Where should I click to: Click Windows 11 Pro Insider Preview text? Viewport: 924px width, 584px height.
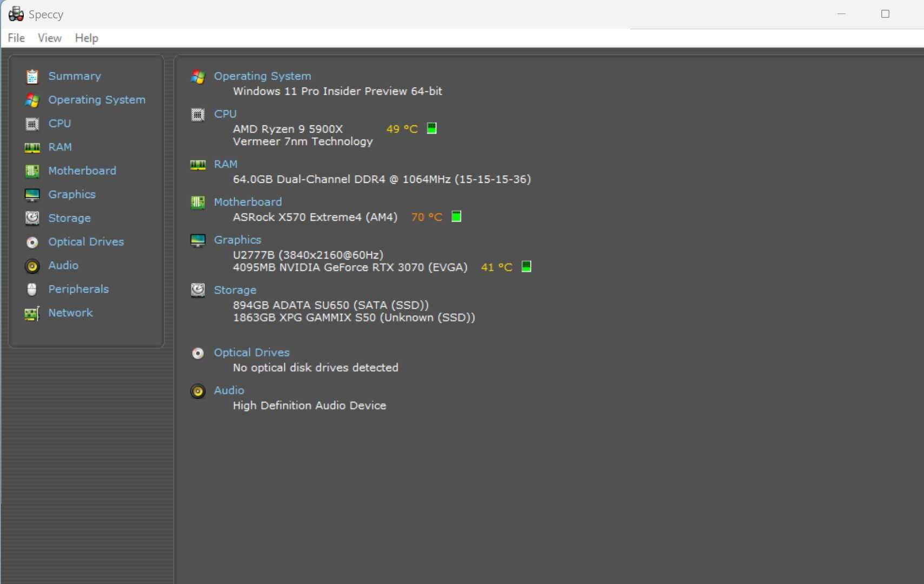point(337,91)
